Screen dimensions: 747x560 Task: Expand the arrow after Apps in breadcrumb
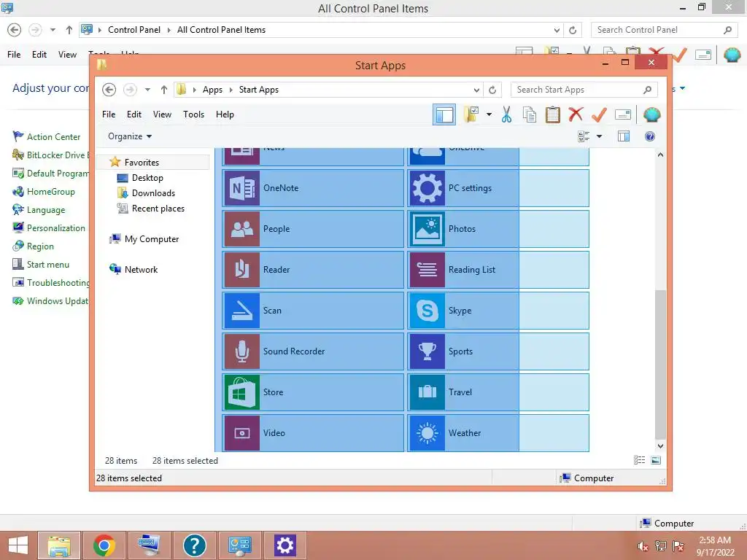[x=231, y=90]
